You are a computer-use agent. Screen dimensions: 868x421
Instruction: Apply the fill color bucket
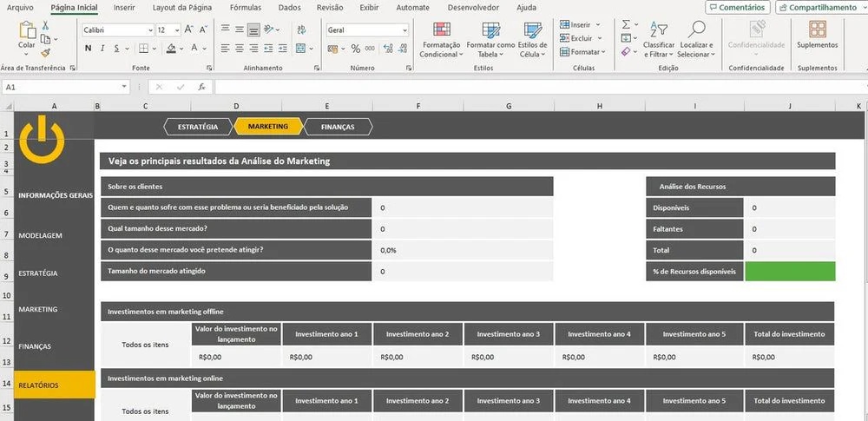pos(171,49)
